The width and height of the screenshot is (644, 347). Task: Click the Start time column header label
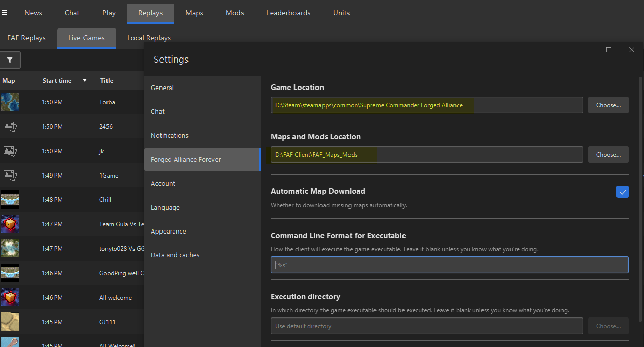[57, 81]
